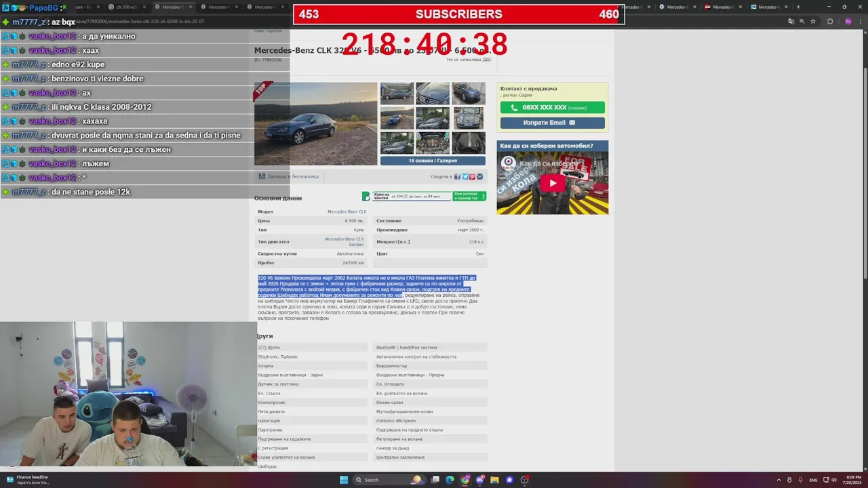The height and width of the screenshot is (488, 868).
Task: Switch to the last Mercedes tab
Action: [768, 7]
